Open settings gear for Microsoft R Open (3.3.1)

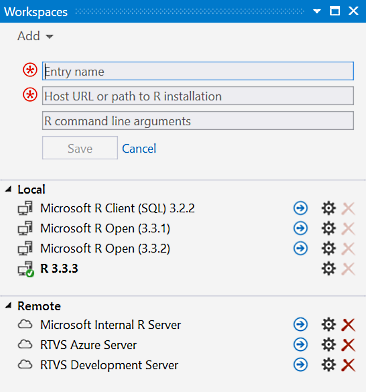pos(328,228)
